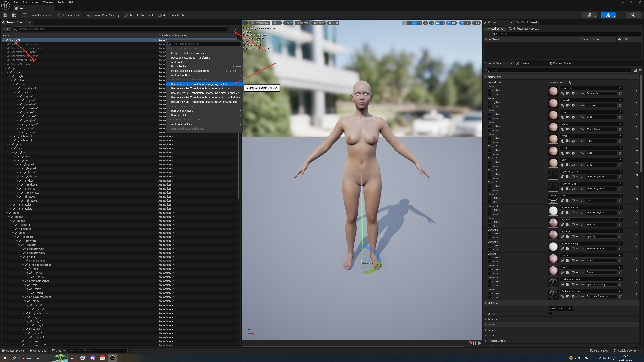Click Make Static Mesh button
The height and width of the screenshot is (362, 644).
(171, 15)
